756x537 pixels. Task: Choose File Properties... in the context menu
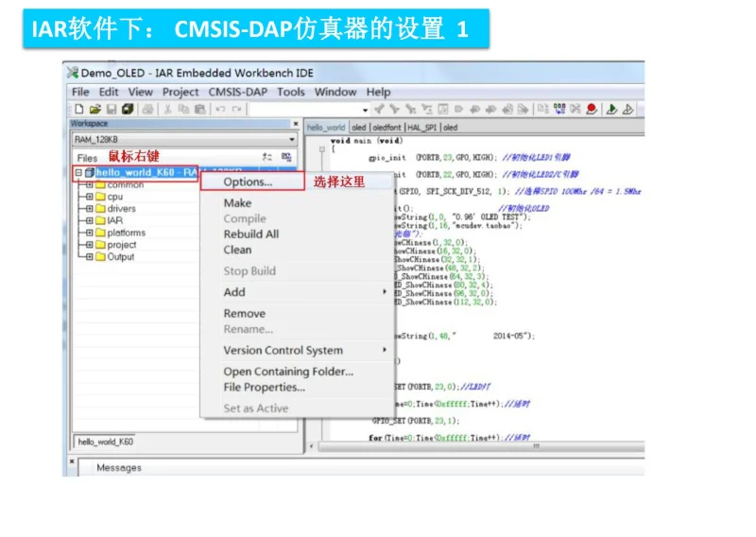click(x=298, y=388)
